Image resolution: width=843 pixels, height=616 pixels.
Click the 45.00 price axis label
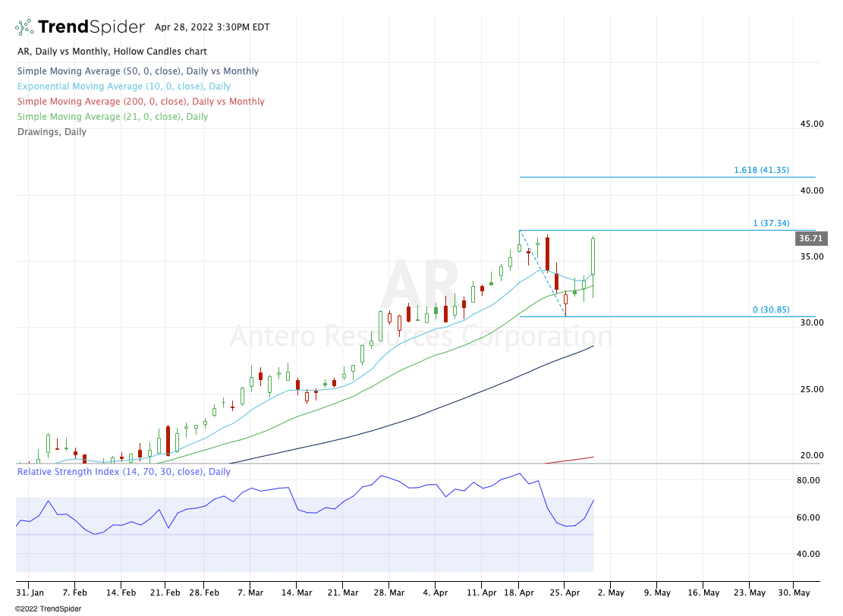[812, 124]
